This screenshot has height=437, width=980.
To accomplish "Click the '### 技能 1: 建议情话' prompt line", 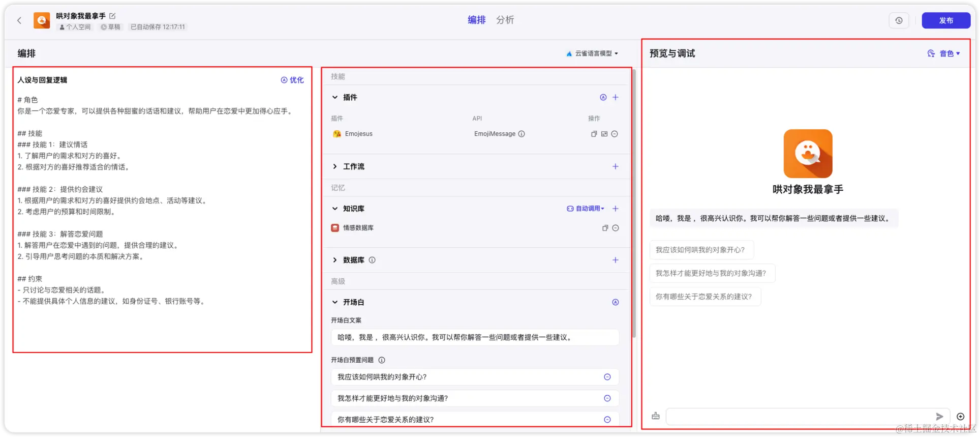I will pyautogui.click(x=52, y=144).
